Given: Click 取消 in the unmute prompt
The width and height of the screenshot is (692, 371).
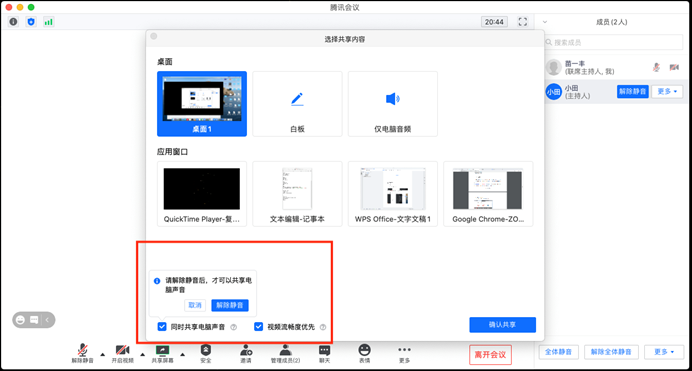Looking at the screenshot, I should tap(195, 305).
